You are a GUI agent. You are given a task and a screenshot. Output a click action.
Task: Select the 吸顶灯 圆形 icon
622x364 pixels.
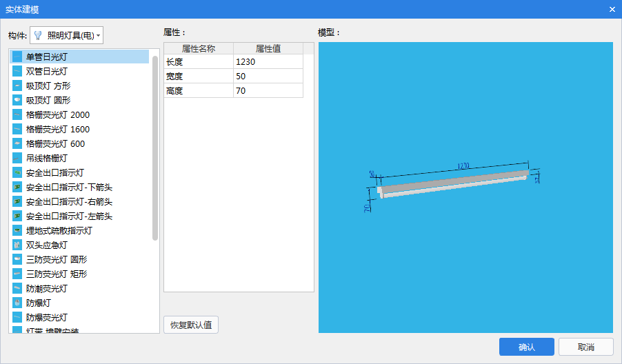[17, 100]
